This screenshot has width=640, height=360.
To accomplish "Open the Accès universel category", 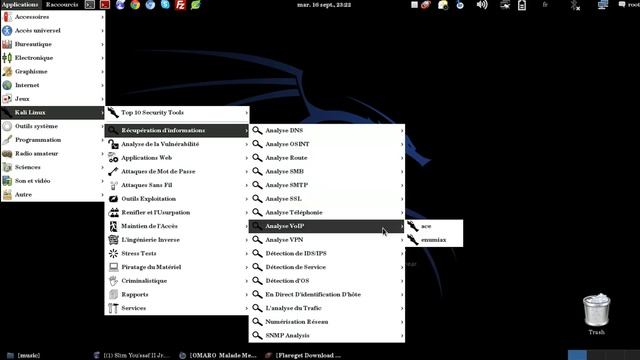I will click(x=53, y=31).
